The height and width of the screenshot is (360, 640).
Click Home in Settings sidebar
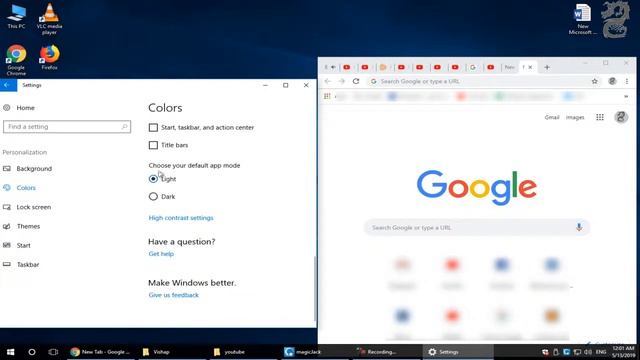click(25, 108)
